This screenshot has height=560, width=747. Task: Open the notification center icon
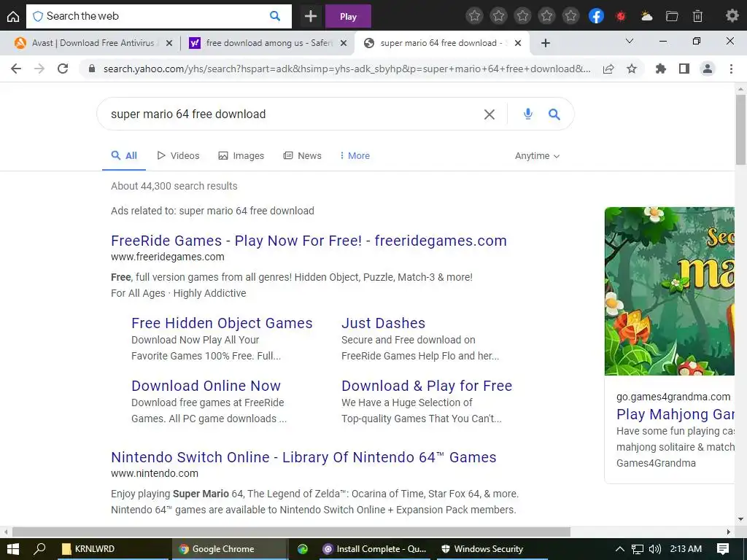723,548
